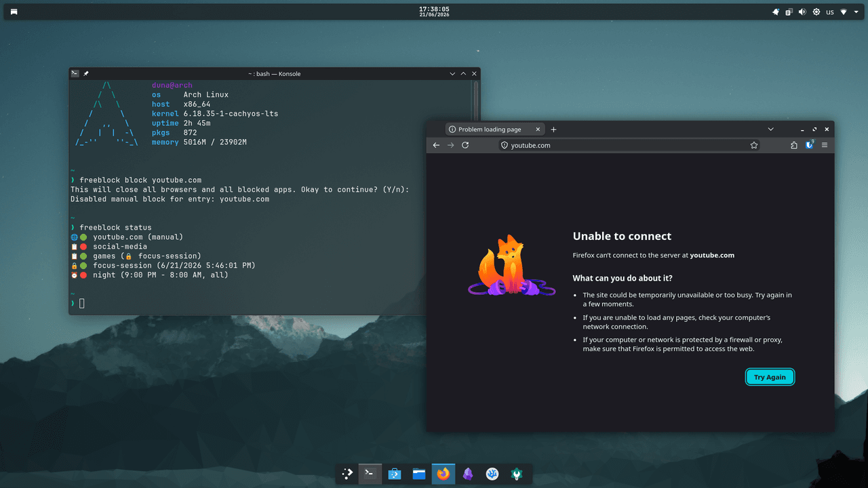Switch to Konsole from the dock

pos(370,474)
